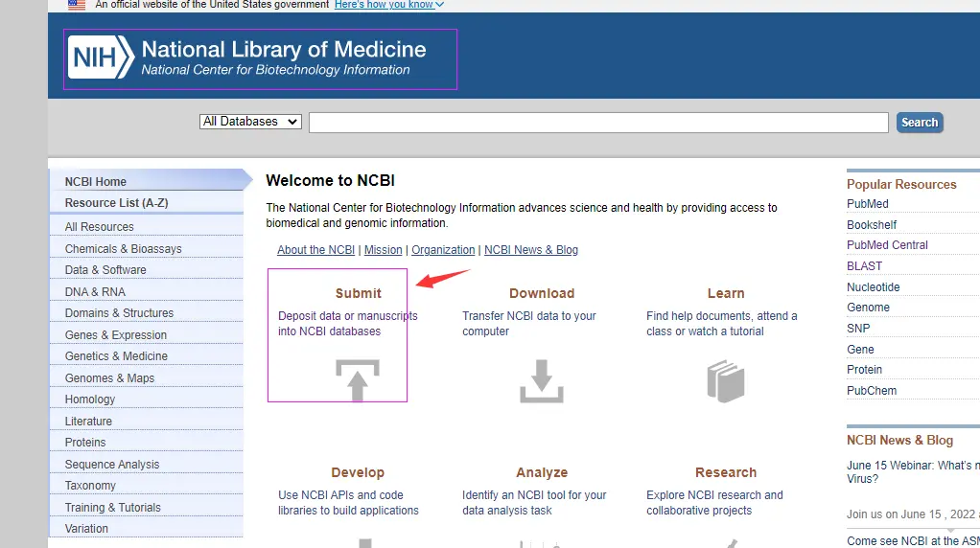980x548 pixels.
Task: Click "Use NCBI APIs and code" text
Action: (x=348, y=502)
